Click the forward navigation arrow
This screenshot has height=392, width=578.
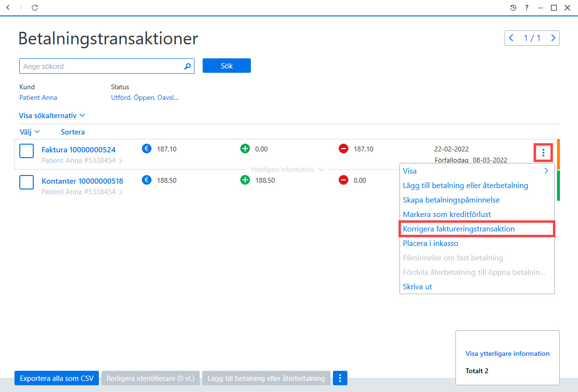(21, 7)
